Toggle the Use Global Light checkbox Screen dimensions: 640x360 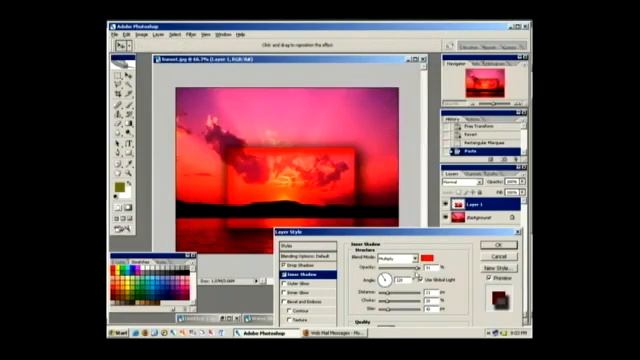[420, 280]
